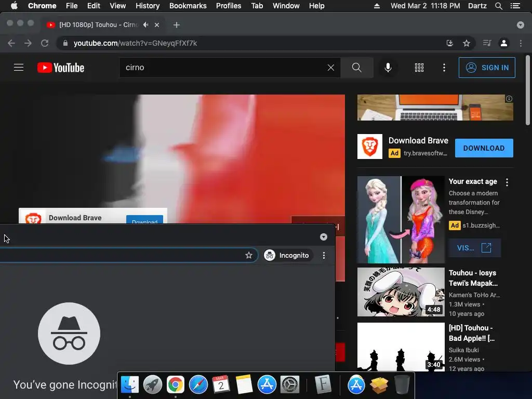Image resolution: width=532 pixels, height=399 pixels.
Task: Click the DOWNLOAD button for Brave ad
Action: pos(484,148)
